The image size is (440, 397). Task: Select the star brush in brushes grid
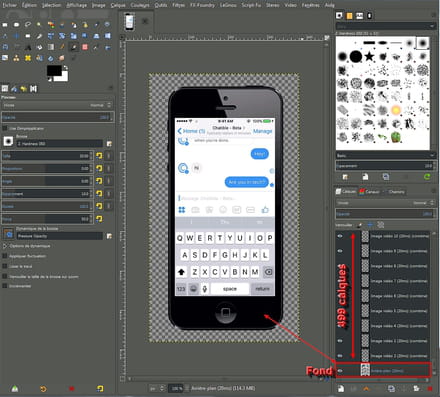(369, 56)
